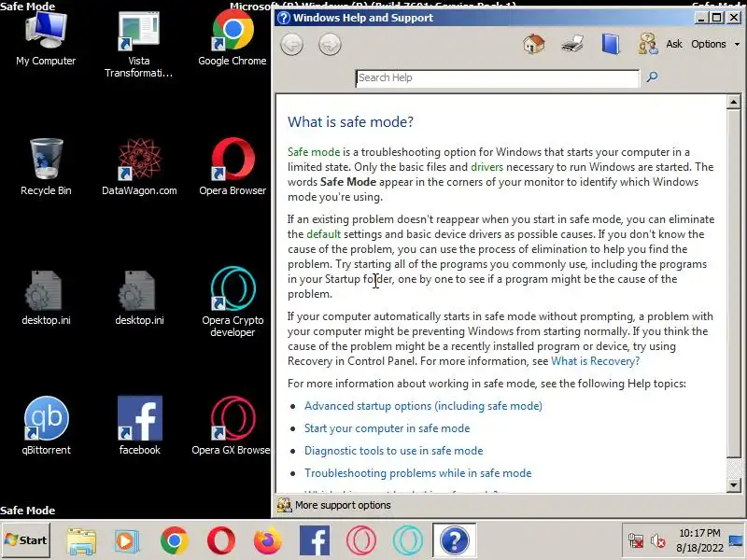Click the Ask someone people icon
This screenshot has height=560, width=747.
tap(648, 44)
